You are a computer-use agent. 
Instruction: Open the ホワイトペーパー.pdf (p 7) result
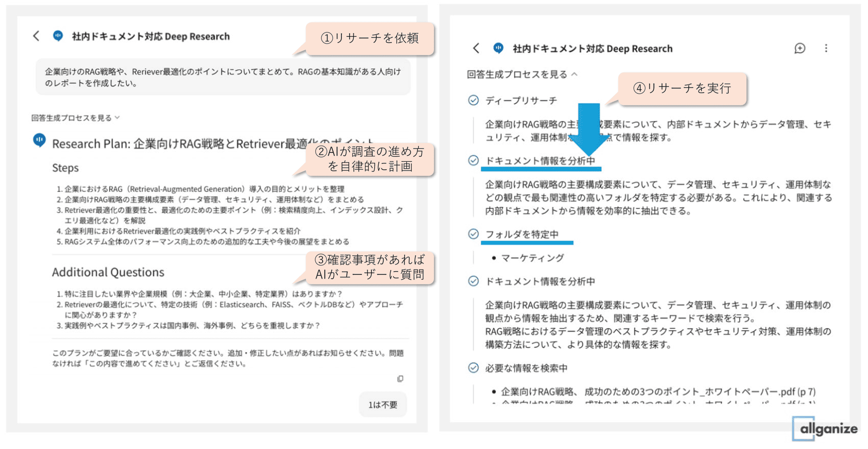658,392
